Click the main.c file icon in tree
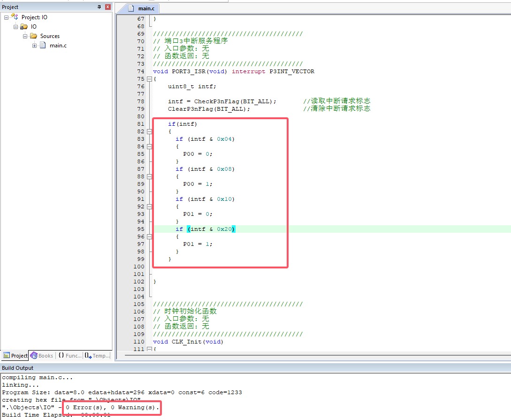The image size is (511, 420). coord(43,46)
